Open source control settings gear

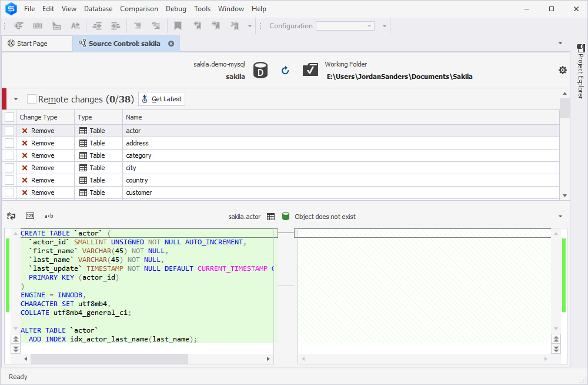point(563,70)
